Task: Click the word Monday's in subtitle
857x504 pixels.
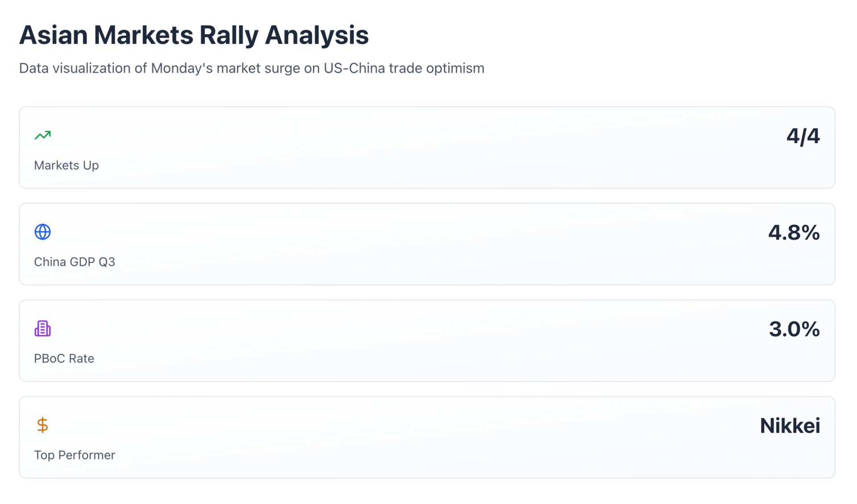Action: click(x=181, y=68)
